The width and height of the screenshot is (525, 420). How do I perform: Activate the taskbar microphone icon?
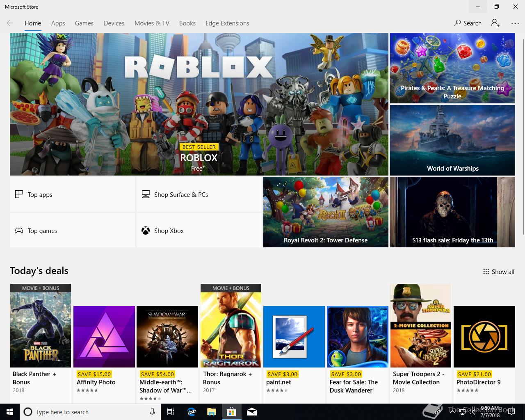[152, 412]
